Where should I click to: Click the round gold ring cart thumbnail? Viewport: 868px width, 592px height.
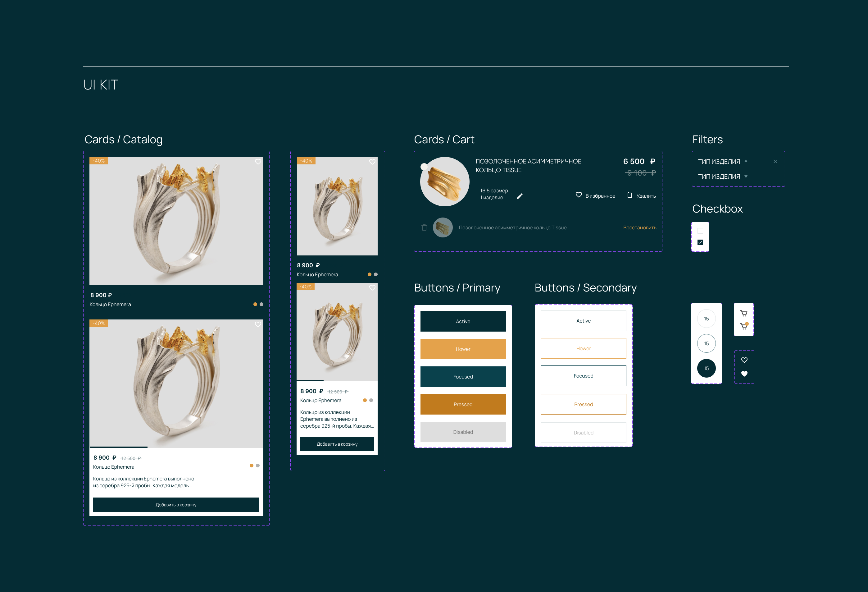(x=444, y=181)
